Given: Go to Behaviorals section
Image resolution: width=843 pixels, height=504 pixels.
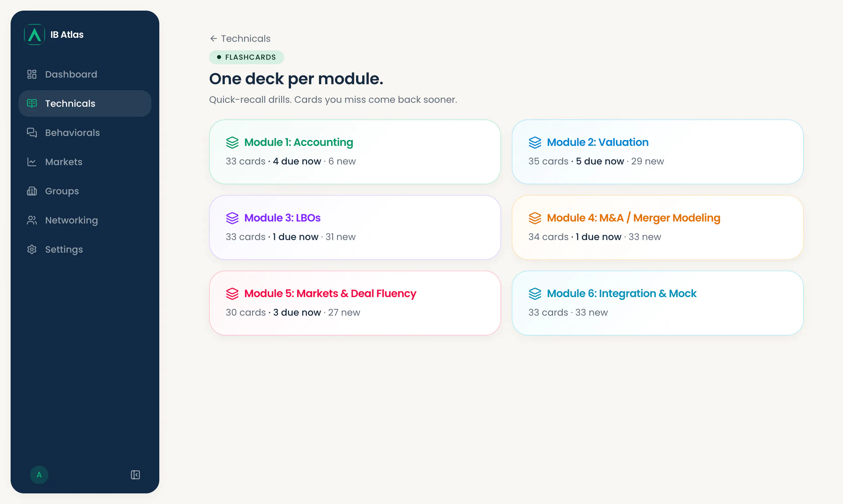Looking at the screenshot, I should tap(85, 133).
